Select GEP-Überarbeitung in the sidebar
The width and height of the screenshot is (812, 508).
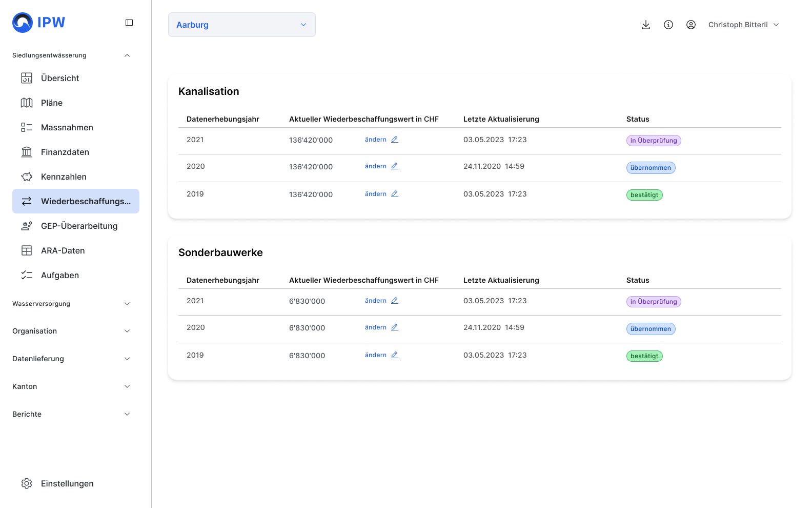click(79, 226)
